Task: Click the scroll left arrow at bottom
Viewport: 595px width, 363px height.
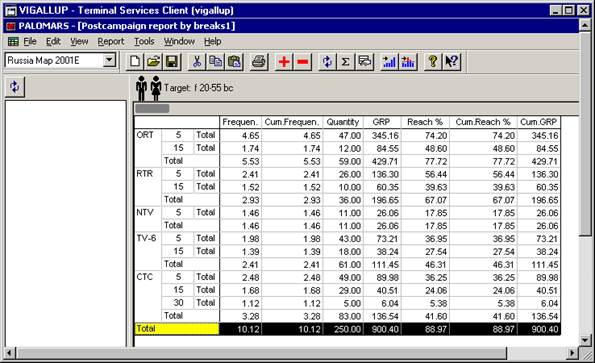Action: [9, 354]
